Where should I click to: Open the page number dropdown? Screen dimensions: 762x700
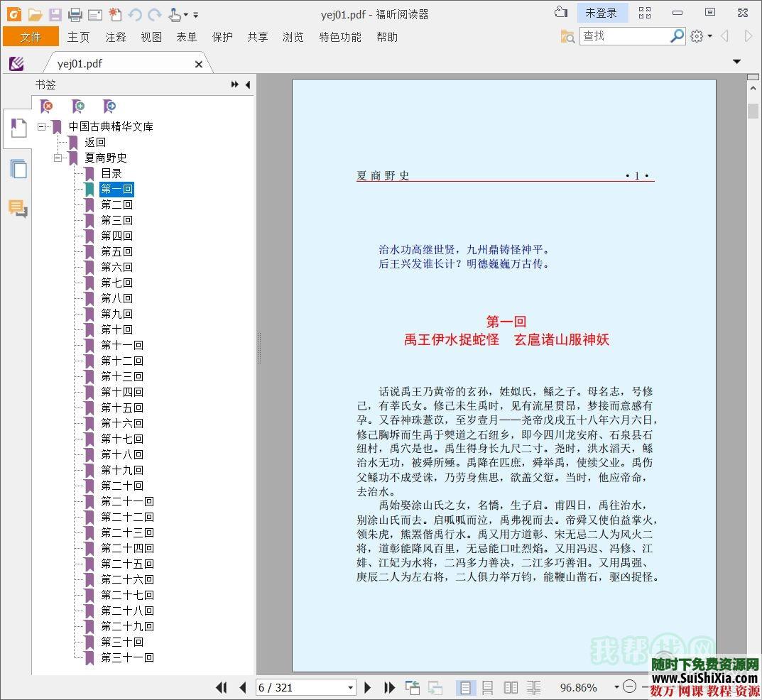click(x=350, y=687)
